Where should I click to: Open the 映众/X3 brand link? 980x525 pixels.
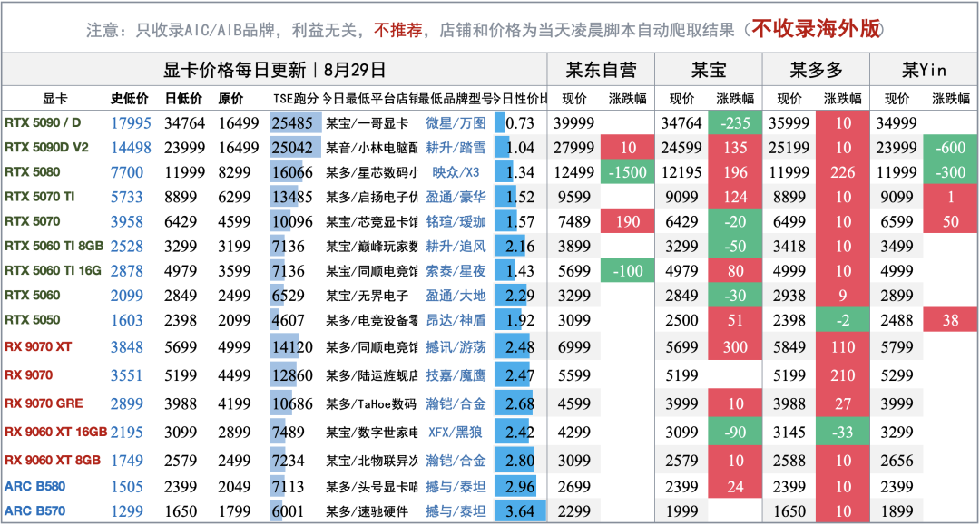(456, 172)
